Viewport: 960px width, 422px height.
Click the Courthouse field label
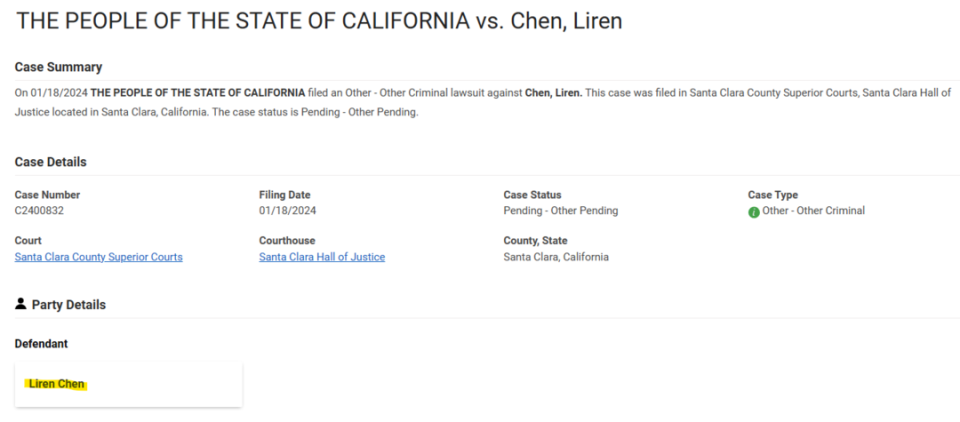click(286, 241)
